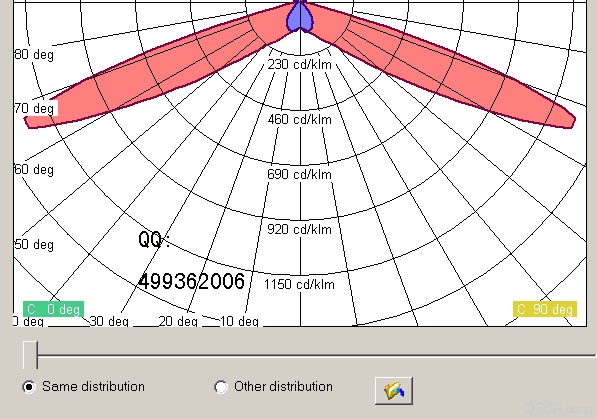Click the green C 0 deg label

click(53, 309)
